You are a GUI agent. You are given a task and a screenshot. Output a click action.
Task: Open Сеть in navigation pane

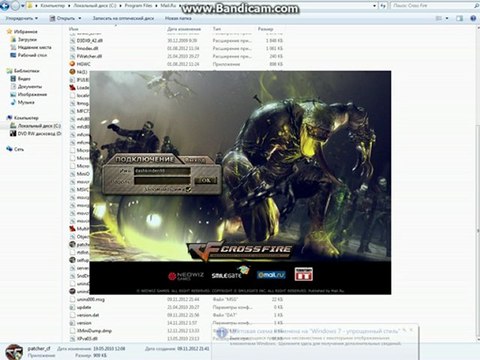19,149
